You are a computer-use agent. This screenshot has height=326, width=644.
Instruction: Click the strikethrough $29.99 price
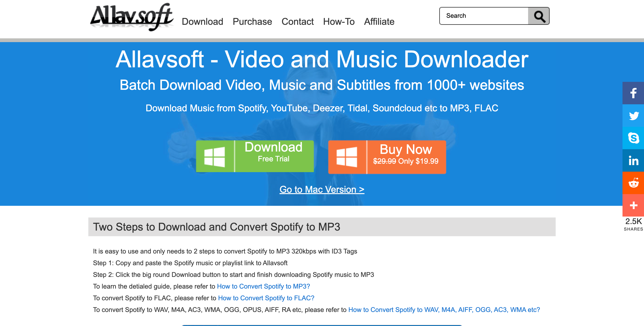coord(384,161)
